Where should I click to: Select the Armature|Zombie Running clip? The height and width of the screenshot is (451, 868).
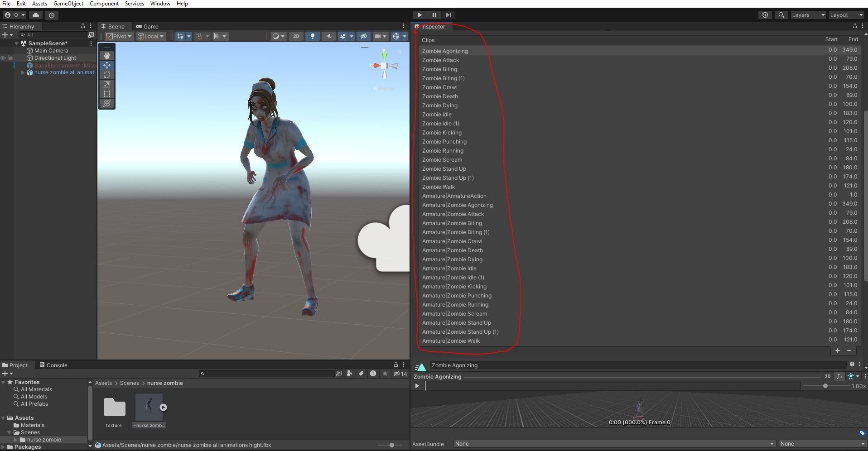tap(640, 304)
